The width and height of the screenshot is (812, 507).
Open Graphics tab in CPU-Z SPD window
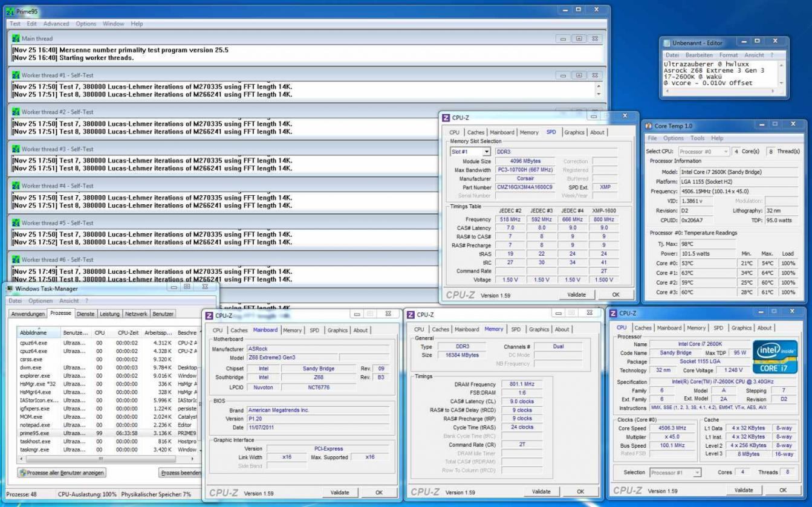[x=574, y=132]
